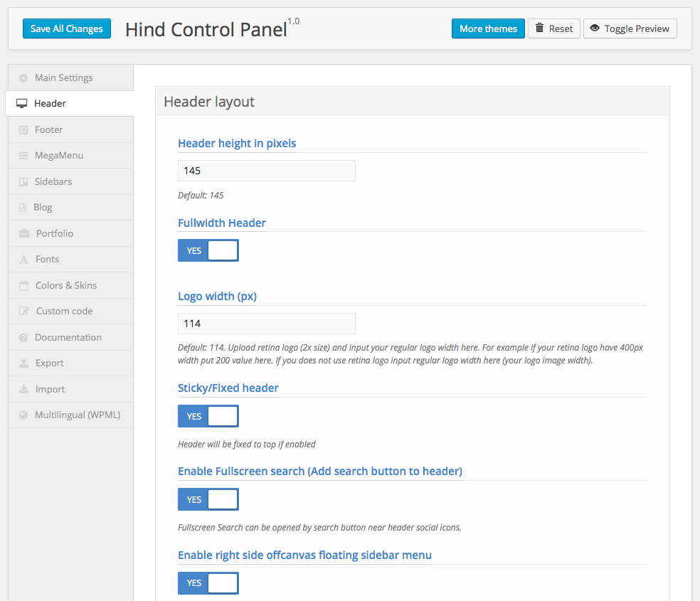Screen dimensions: 700x601
Task: Click the Toggle Preview eye button
Action: tap(630, 28)
